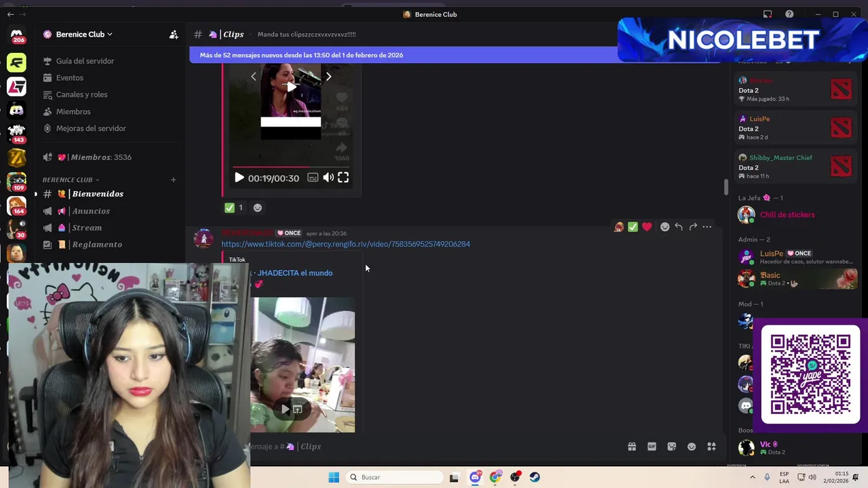
Task: Create a channel with the plus icon
Action: click(x=174, y=180)
